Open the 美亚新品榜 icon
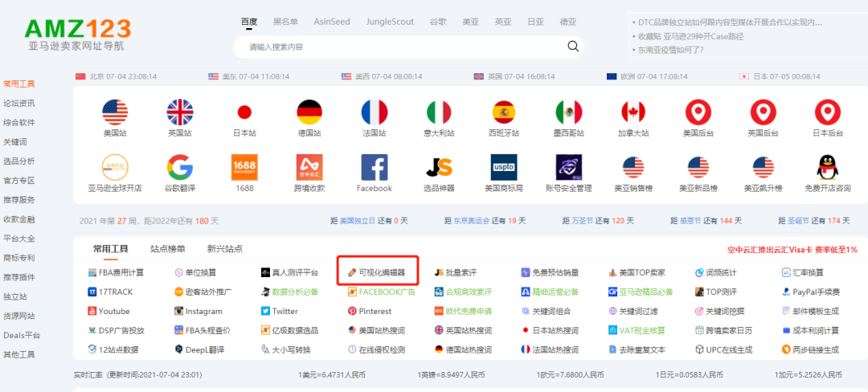This screenshot has width=868, height=392. (698, 167)
